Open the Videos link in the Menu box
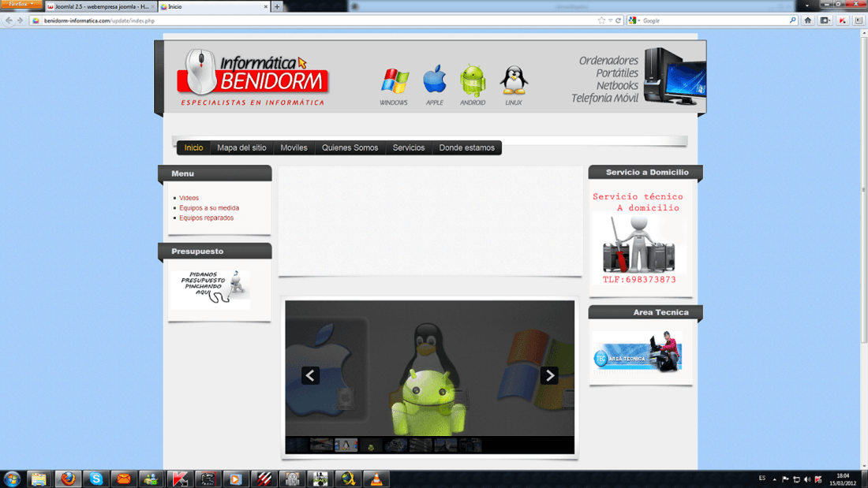The height and width of the screenshot is (488, 868). coord(189,198)
